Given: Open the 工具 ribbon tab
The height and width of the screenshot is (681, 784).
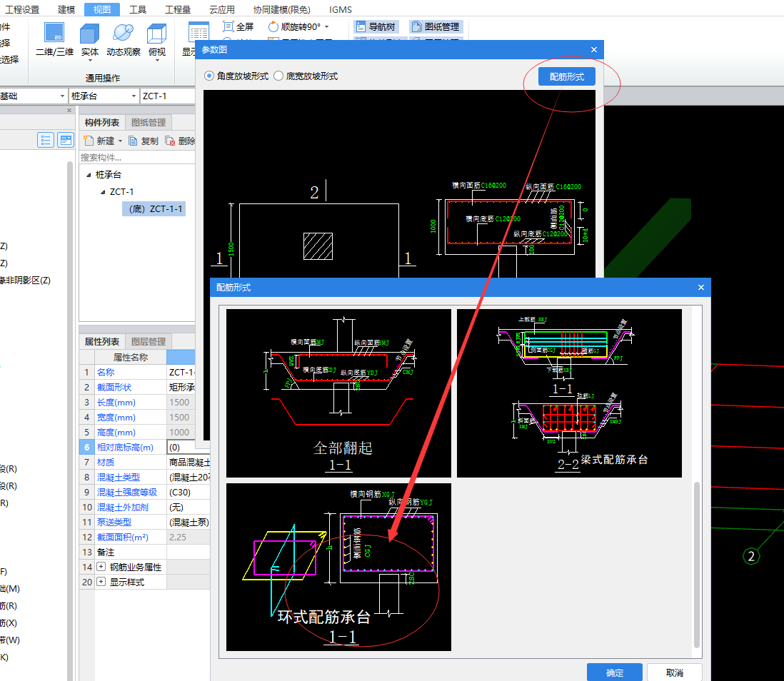Looking at the screenshot, I should (x=138, y=9).
